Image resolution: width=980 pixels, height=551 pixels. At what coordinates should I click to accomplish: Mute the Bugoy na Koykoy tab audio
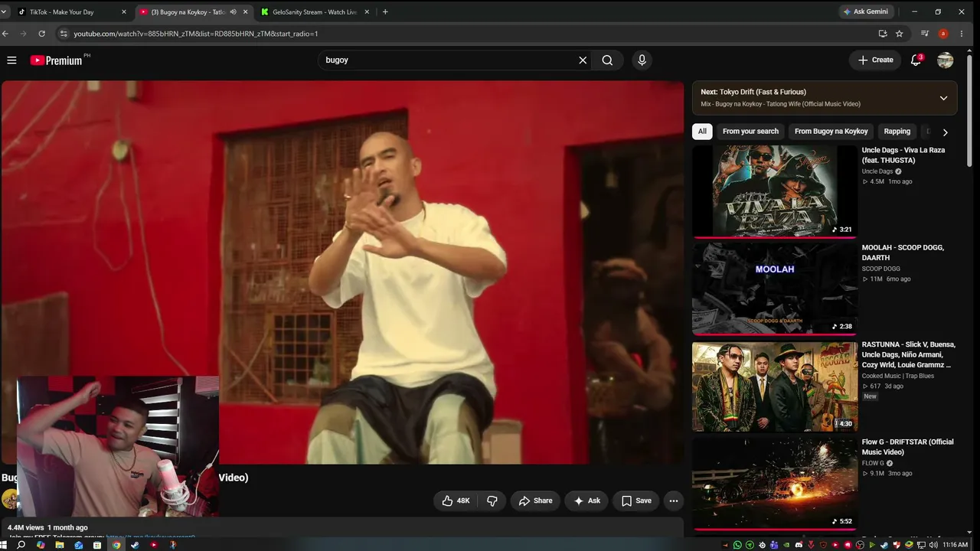coord(233,12)
